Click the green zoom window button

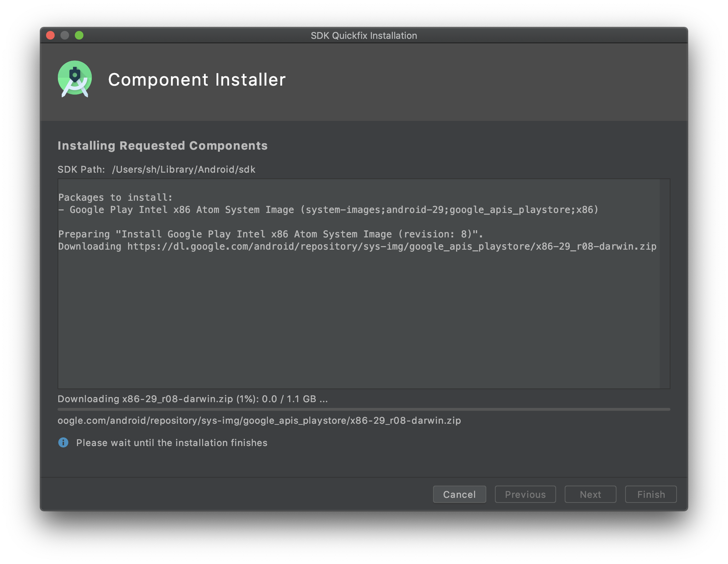tap(79, 35)
